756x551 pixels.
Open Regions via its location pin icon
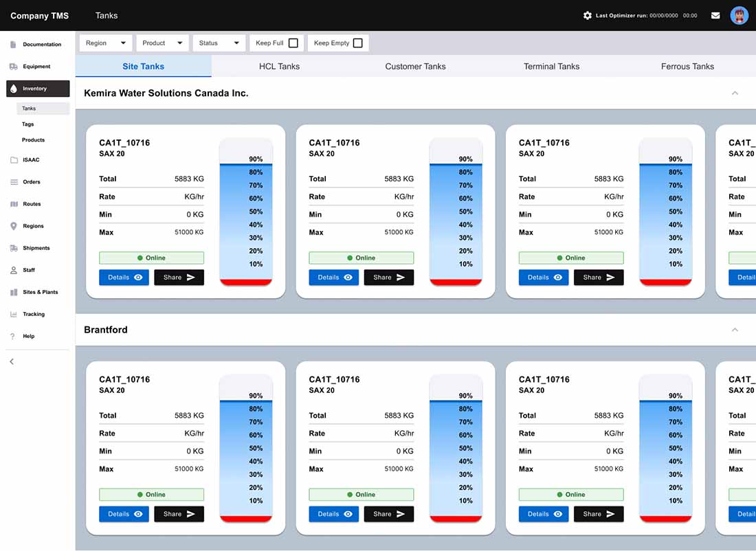[x=14, y=226]
